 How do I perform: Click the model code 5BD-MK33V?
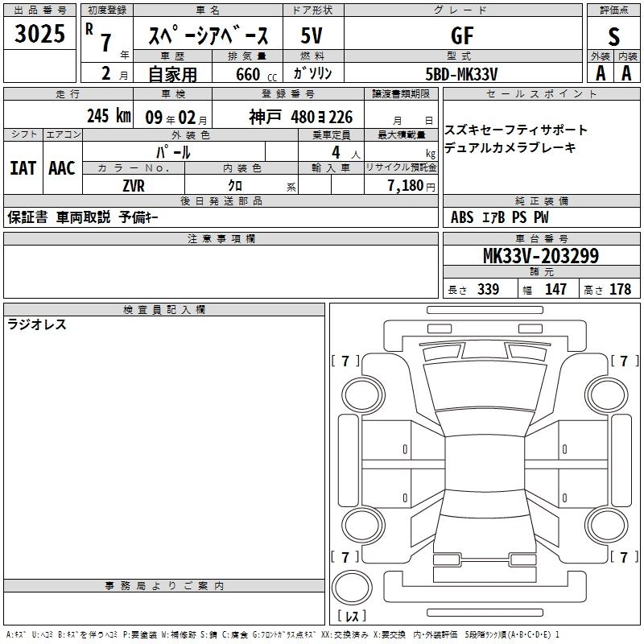pyautogui.click(x=461, y=74)
